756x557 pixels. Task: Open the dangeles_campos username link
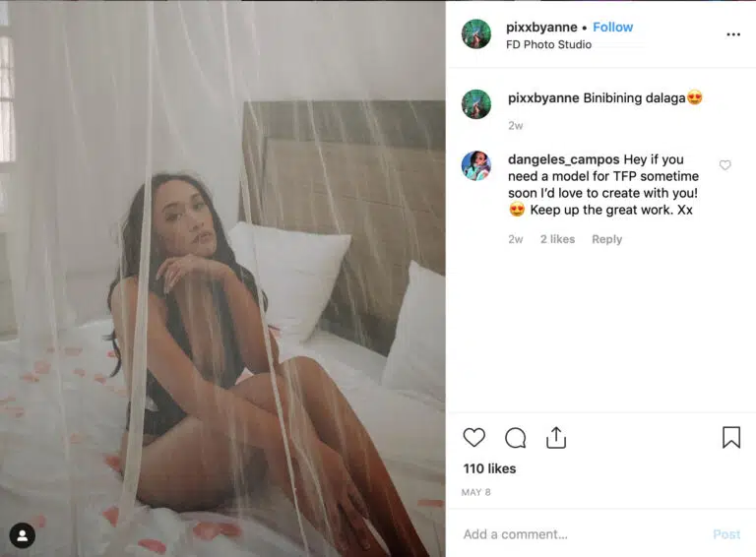pos(564,159)
